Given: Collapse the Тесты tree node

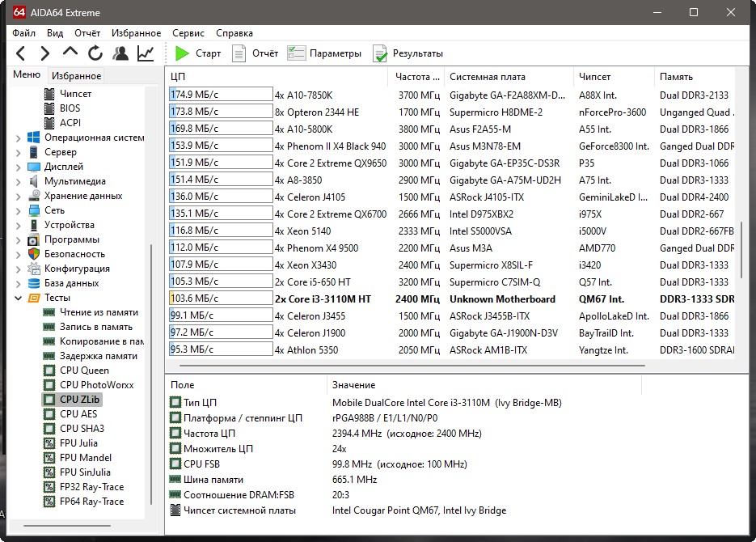Looking at the screenshot, I should (x=19, y=298).
